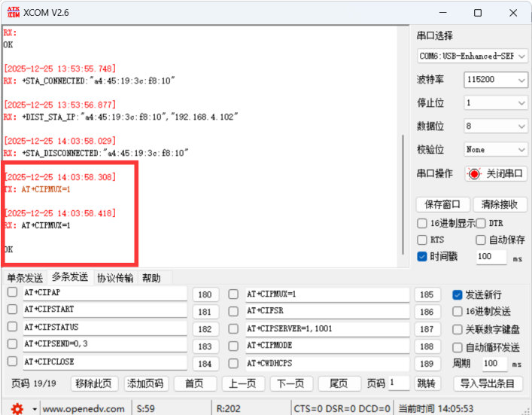Check the box beside AT+CIPCLOSE
The width and height of the screenshot is (532, 415).
12,362
